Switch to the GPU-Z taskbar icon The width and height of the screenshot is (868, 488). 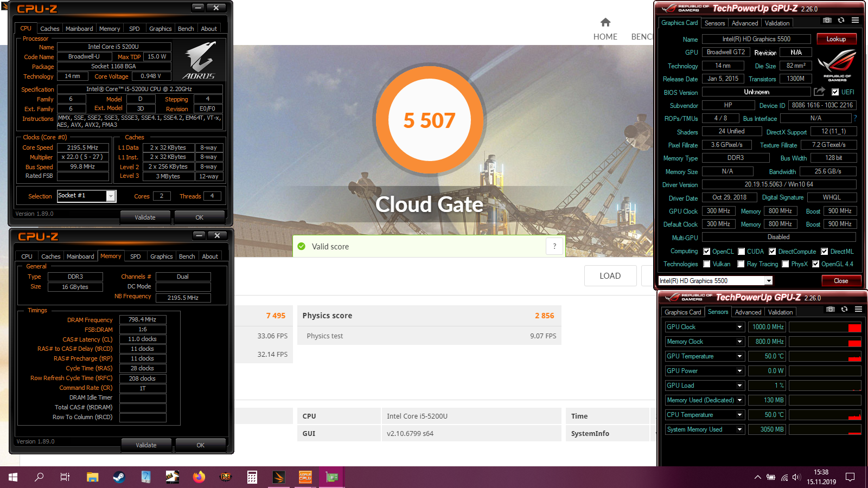[x=332, y=477]
